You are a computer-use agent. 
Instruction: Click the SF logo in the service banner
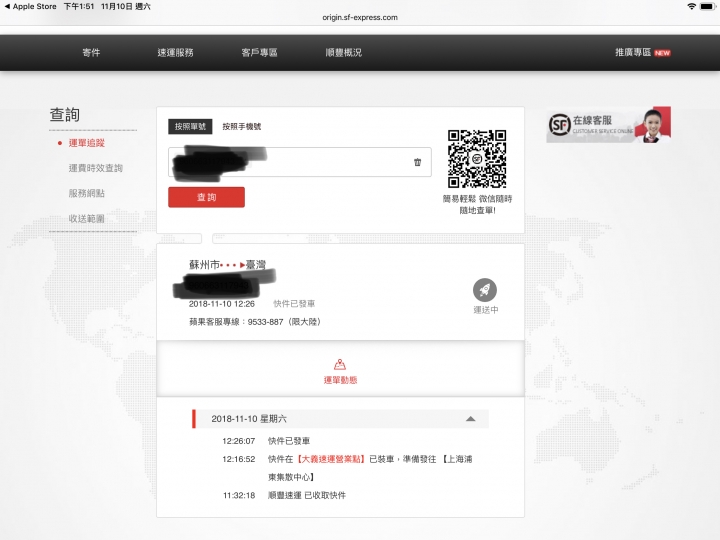tap(559, 124)
